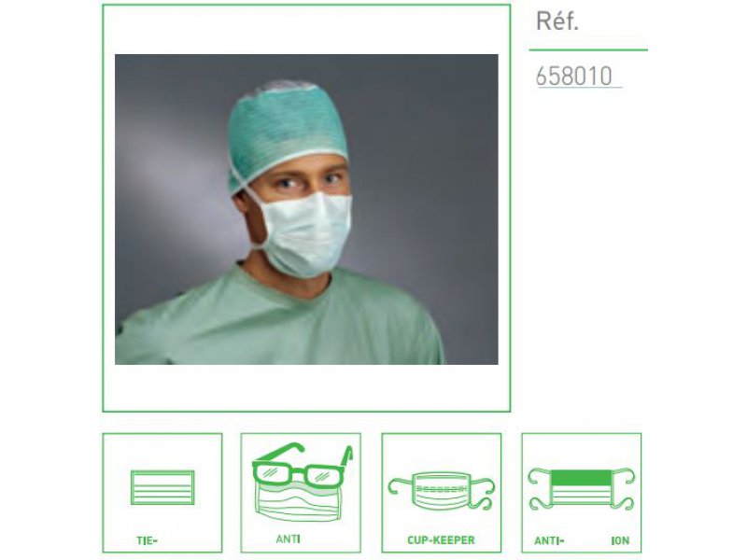Click the cup-keeper mask with ear loops icon
Screen dimensions: 747x560
pyautogui.click(x=441, y=491)
